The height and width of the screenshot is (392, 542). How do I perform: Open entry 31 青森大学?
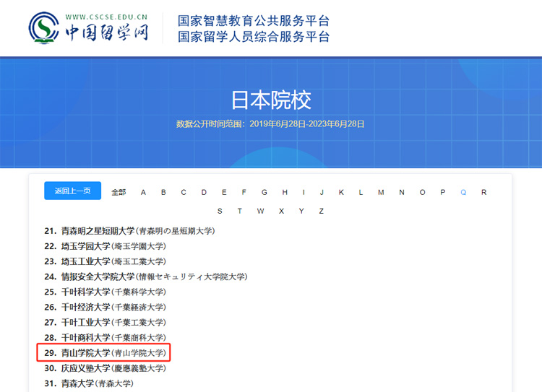(x=89, y=383)
